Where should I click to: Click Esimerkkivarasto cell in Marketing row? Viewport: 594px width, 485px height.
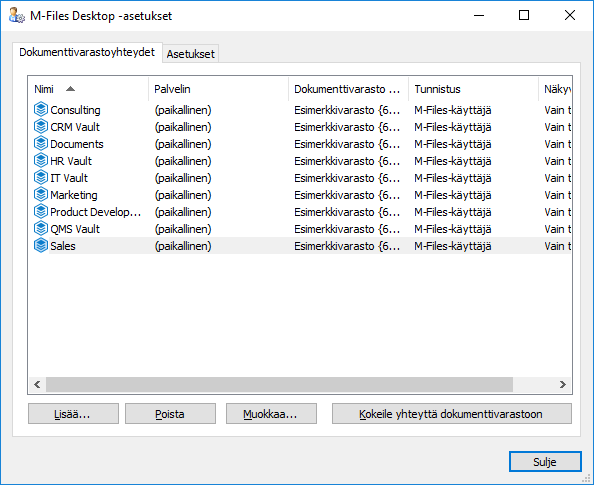coord(347,195)
